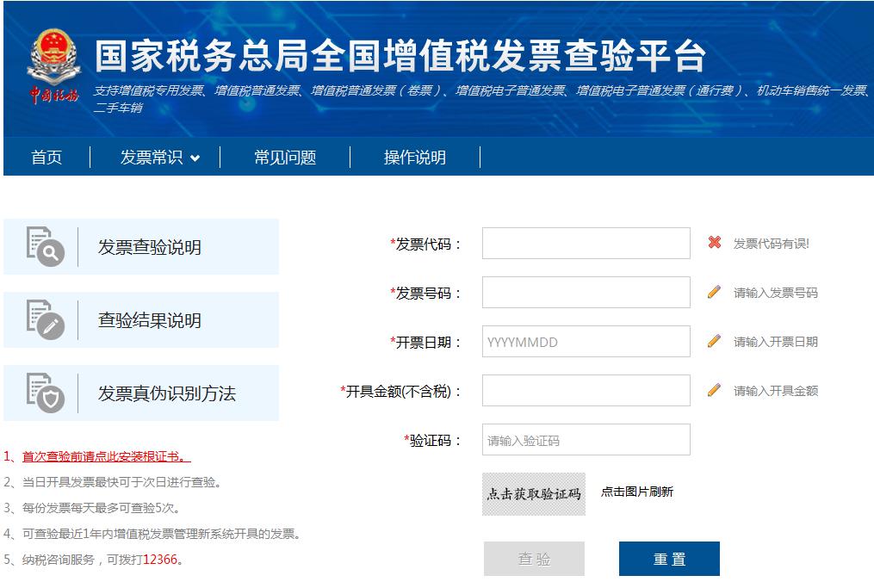Open the 首页 menu item
The width and height of the screenshot is (874, 588).
(46, 158)
